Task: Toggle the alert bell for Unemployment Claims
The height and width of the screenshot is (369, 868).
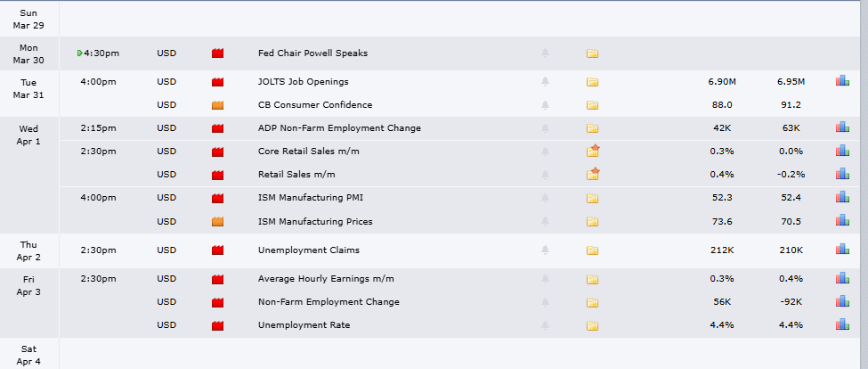Action: 545,250
